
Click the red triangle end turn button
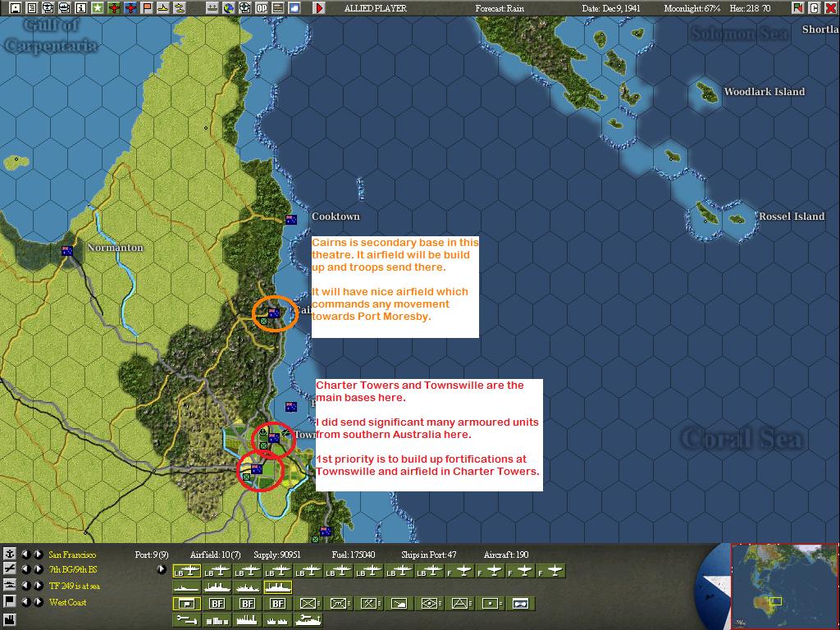319,8
